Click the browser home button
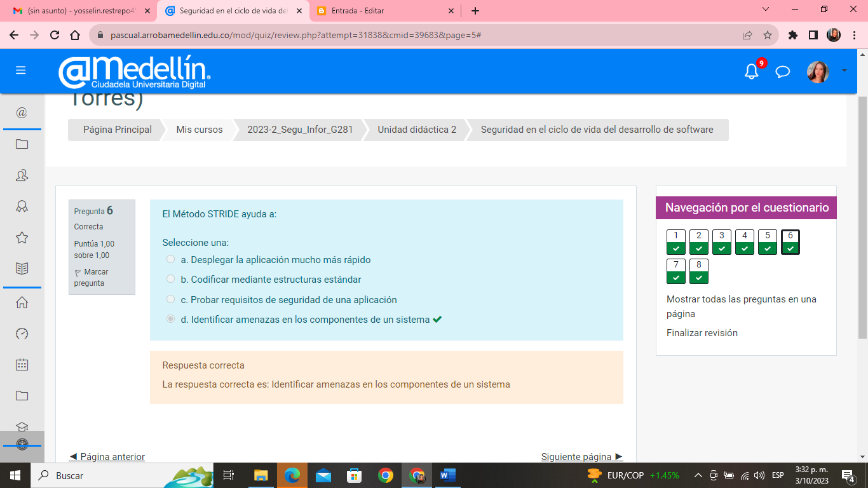Screen dimensions: 868x488 pyautogui.click(x=75, y=35)
